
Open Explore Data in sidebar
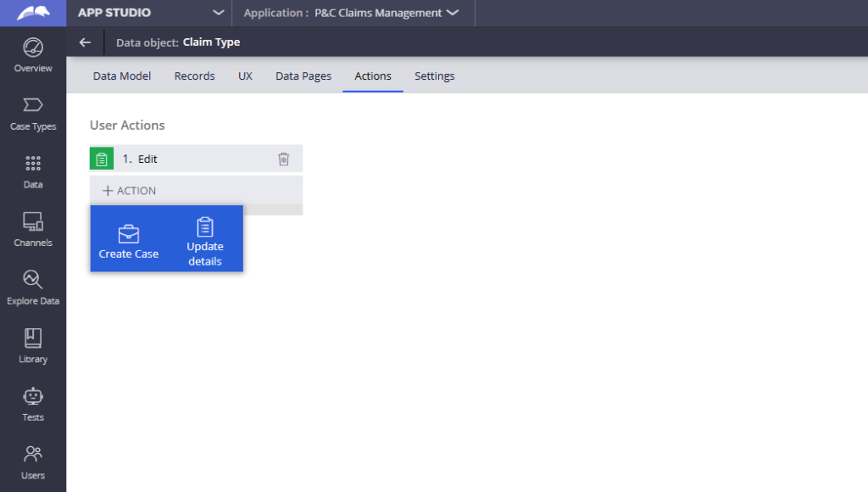pyautogui.click(x=33, y=288)
